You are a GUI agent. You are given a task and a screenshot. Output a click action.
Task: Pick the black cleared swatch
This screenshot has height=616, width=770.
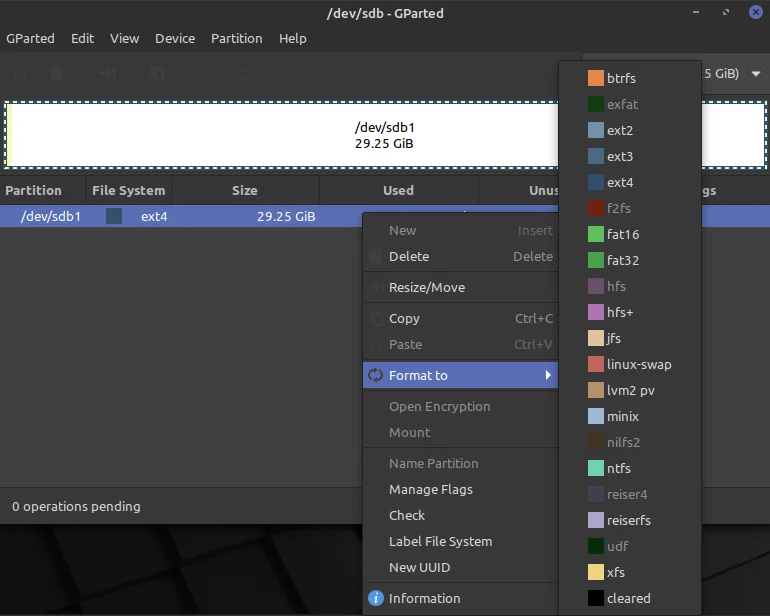[596, 598]
